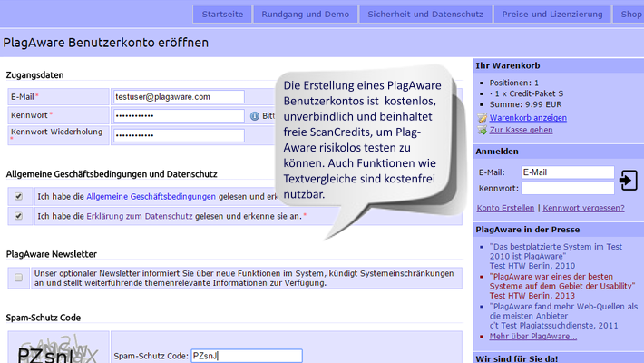644x363 pixels.
Task: Open the Startseite tab
Action: 222,14
